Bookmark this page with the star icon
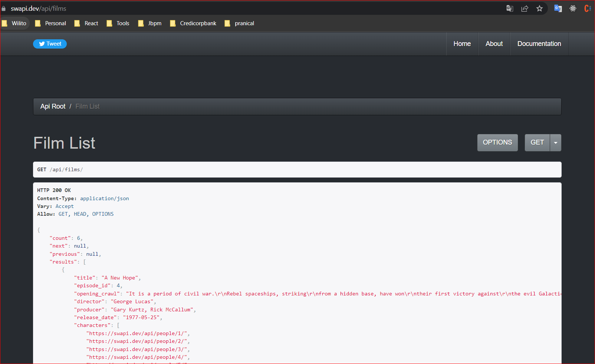 (539, 9)
